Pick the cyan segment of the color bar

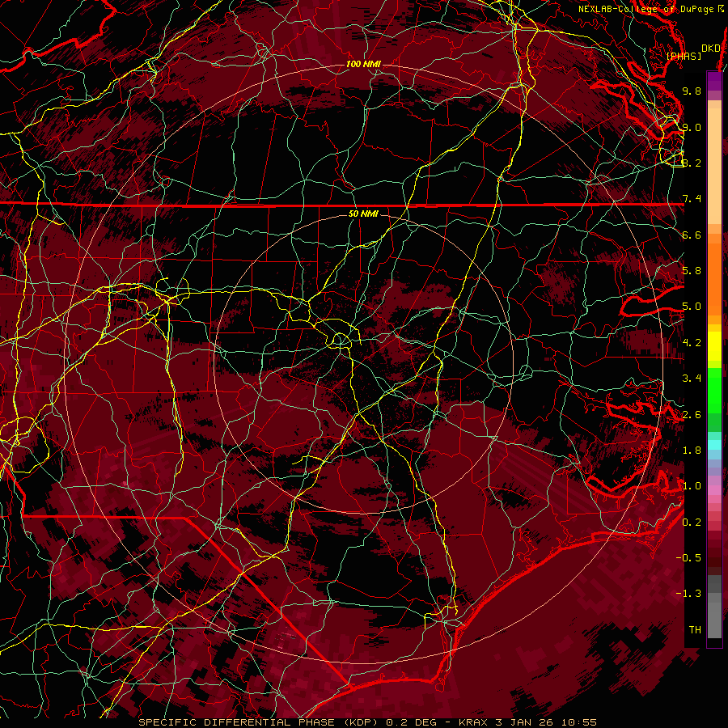click(714, 445)
